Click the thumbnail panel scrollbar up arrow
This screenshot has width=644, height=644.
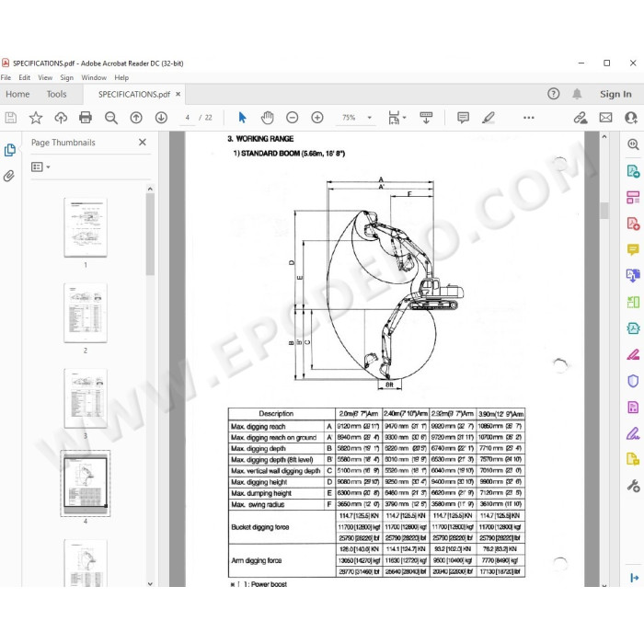[150, 189]
